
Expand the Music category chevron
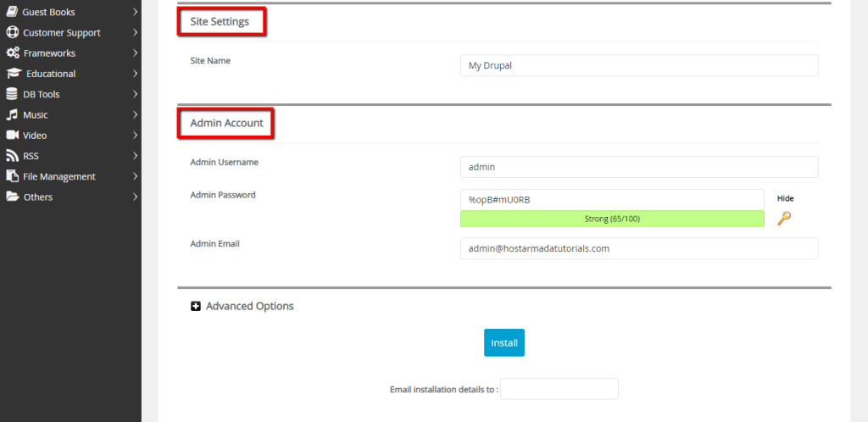(x=135, y=114)
